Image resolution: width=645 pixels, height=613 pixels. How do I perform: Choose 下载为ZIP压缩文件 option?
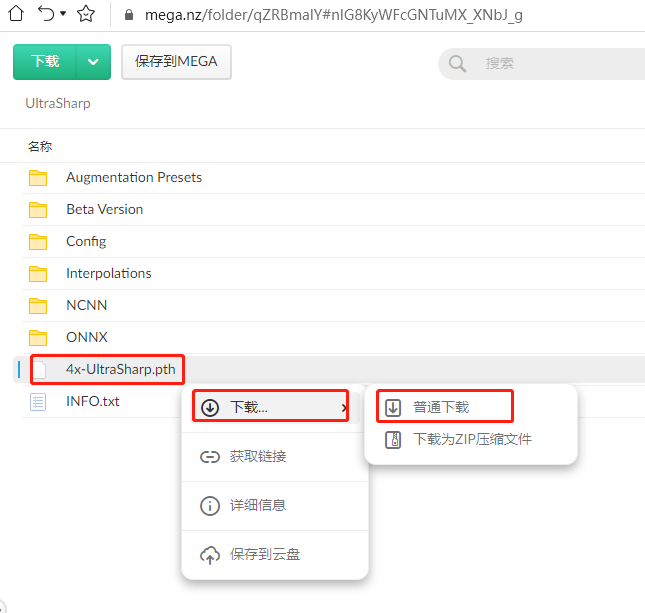tap(470, 439)
